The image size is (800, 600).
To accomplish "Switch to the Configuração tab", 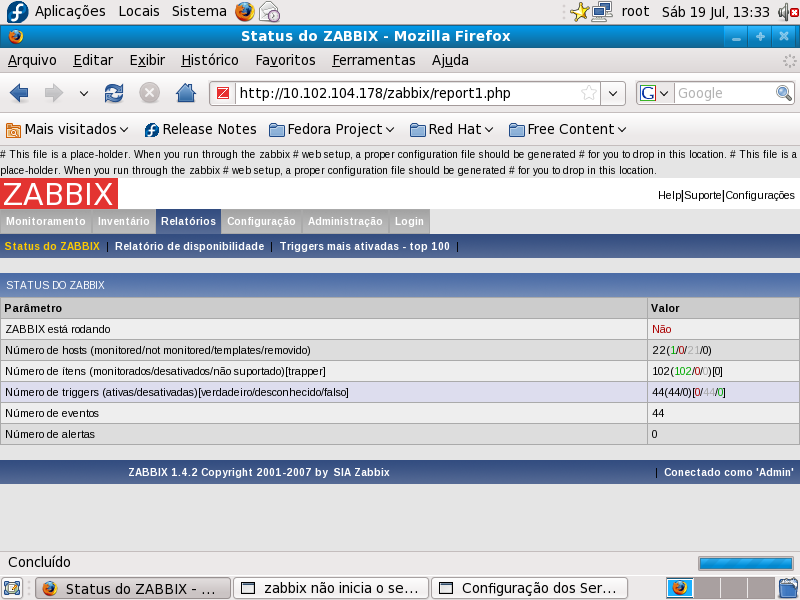I will (261, 221).
